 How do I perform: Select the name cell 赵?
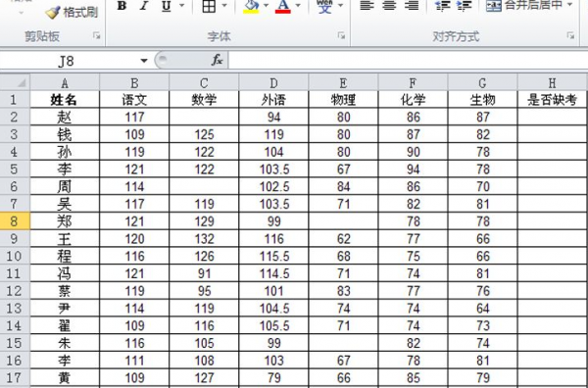(x=65, y=117)
